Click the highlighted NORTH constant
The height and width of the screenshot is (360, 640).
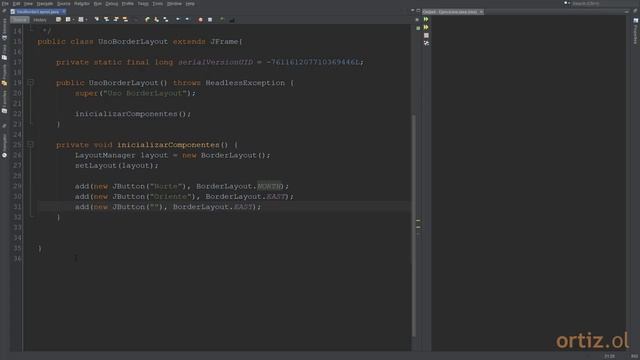270,186
